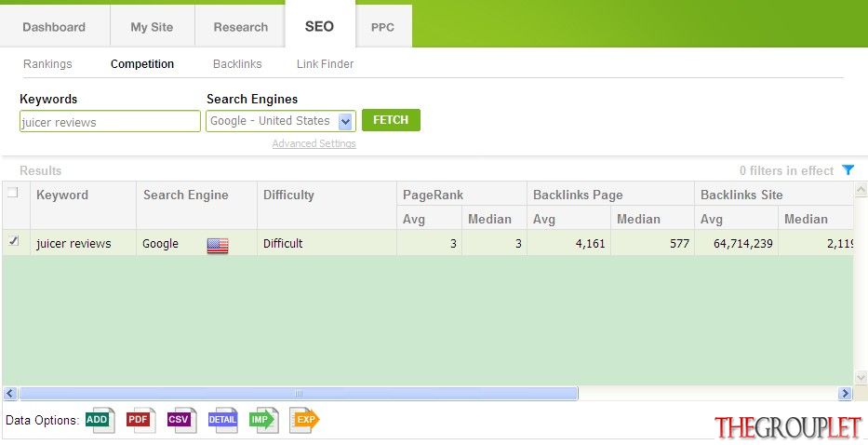This screenshot has width=868, height=445.
Task: Tick the select-all checkbox in table header
Action: [13, 193]
